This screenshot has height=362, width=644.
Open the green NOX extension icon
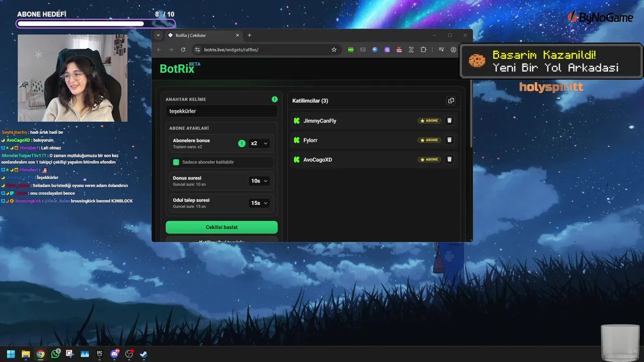click(x=351, y=49)
